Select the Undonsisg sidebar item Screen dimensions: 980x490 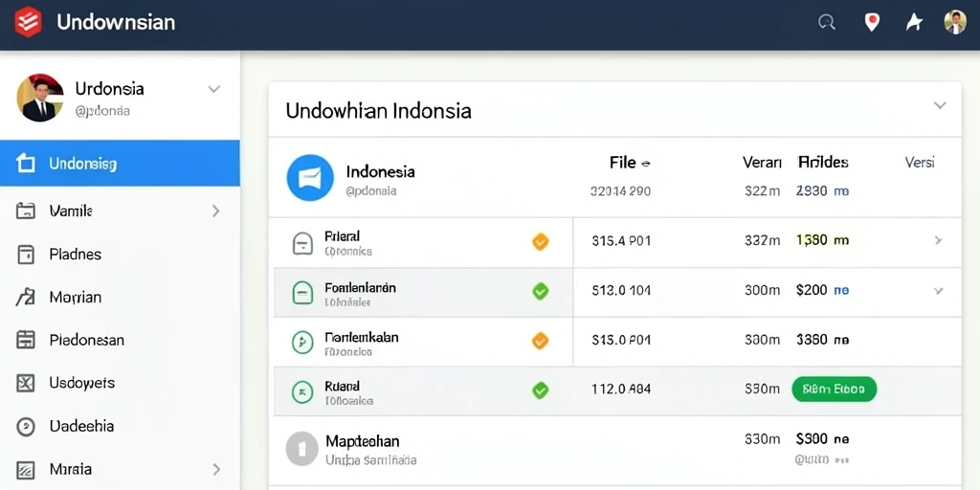click(120, 163)
